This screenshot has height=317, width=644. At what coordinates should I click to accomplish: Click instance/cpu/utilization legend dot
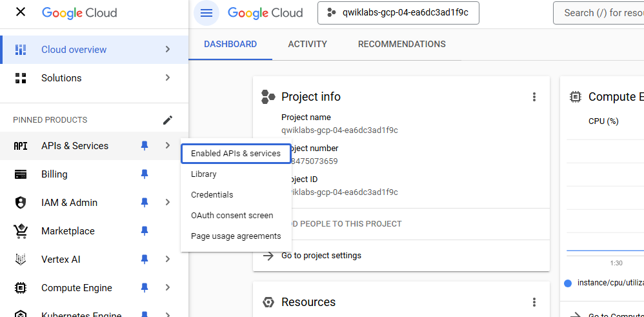click(x=568, y=283)
